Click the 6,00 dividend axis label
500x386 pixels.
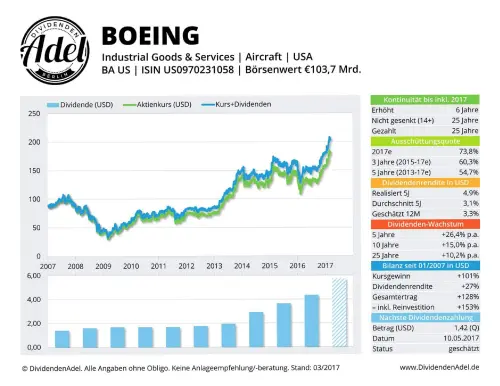tap(34, 276)
